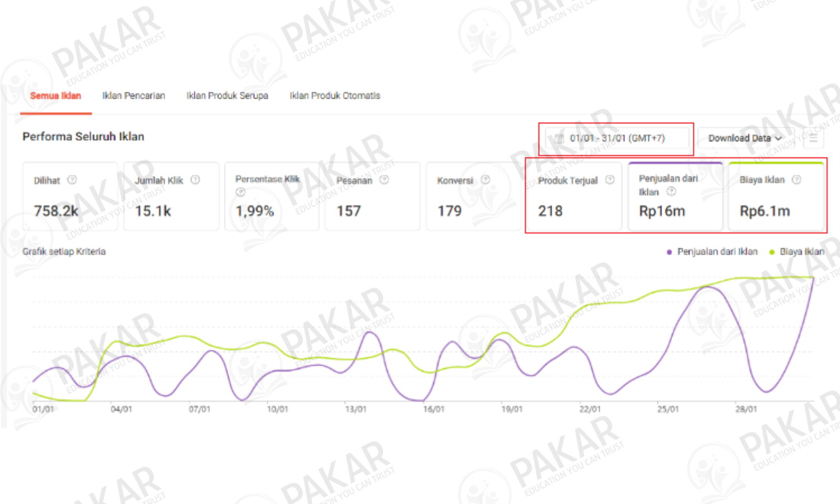The width and height of the screenshot is (840, 504).
Task: Open the Iklan Produk Otomatis tab
Action: (334, 96)
